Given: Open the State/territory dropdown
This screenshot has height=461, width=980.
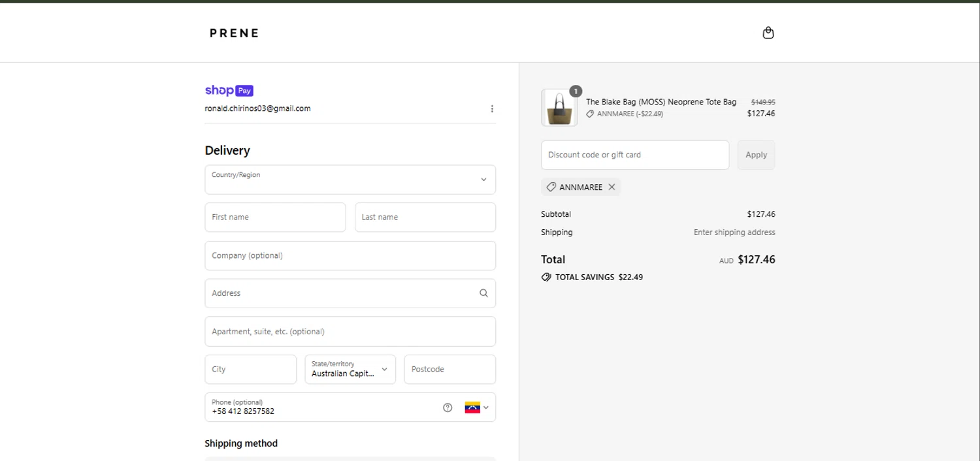Looking at the screenshot, I should [x=350, y=370].
